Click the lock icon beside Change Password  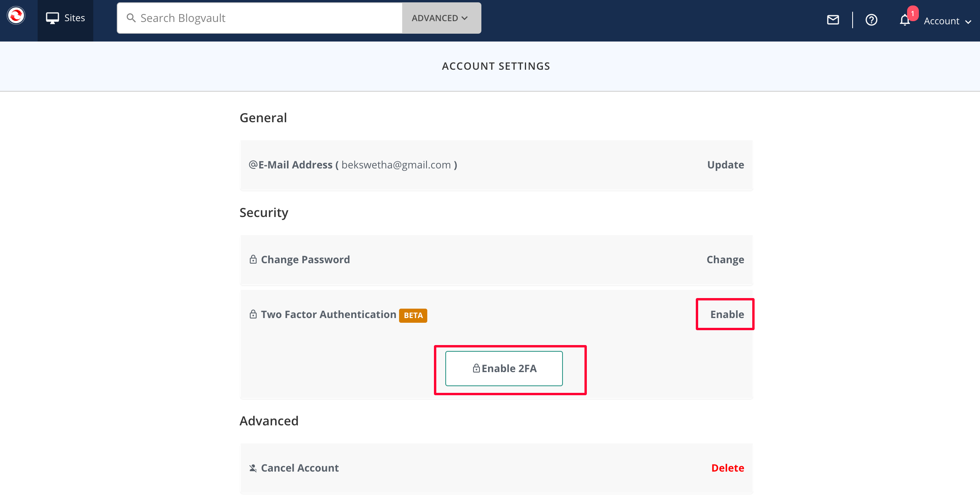pos(253,259)
